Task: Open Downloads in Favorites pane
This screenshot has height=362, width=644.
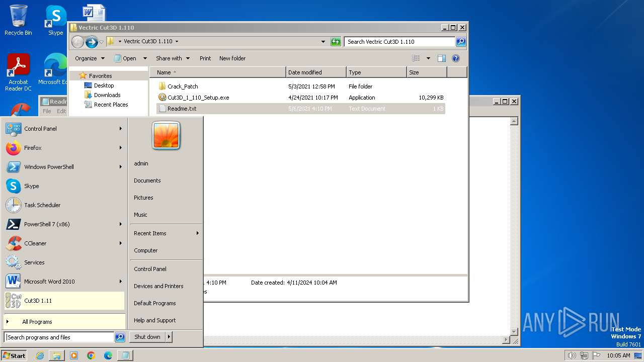Action: pos(107,95)
